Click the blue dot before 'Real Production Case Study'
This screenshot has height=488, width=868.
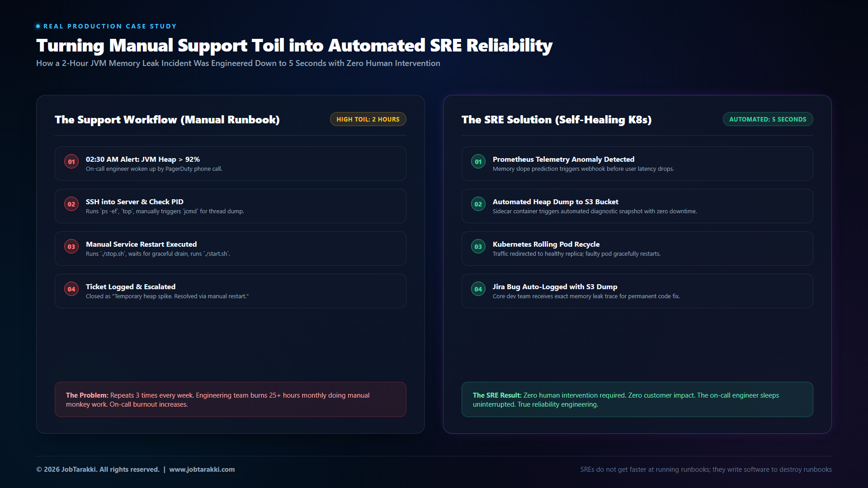[38, 26]
